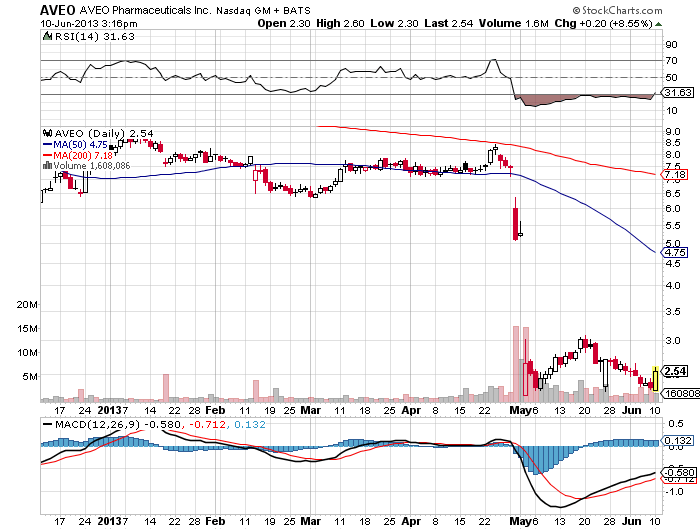Open the StockCharts.com copyright label
Screen dimensions: 700x530
click(617, 10)
